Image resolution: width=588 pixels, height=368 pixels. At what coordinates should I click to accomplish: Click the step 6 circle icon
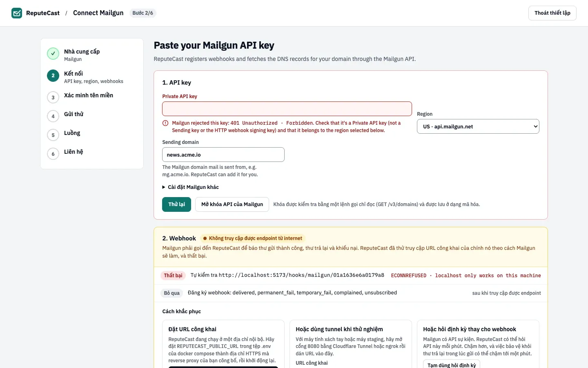tap(53, 154)
